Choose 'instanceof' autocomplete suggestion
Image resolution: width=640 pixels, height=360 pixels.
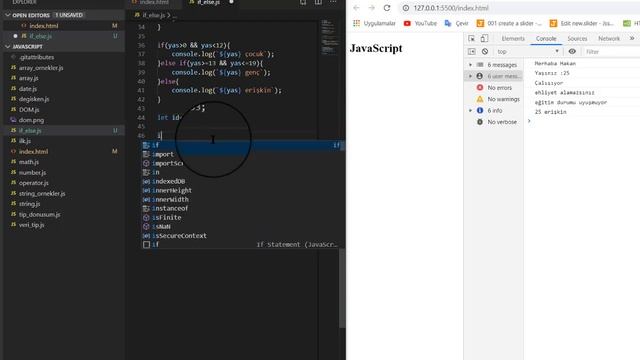pos(243,209)
